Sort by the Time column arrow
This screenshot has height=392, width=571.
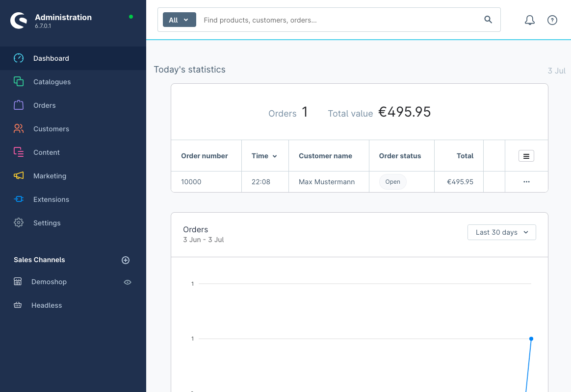275,156
